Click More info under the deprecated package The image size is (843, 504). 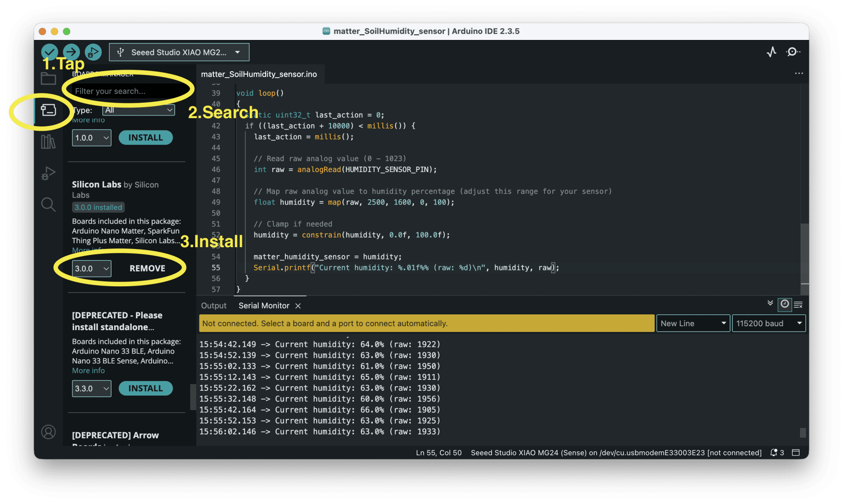[88, 370]
